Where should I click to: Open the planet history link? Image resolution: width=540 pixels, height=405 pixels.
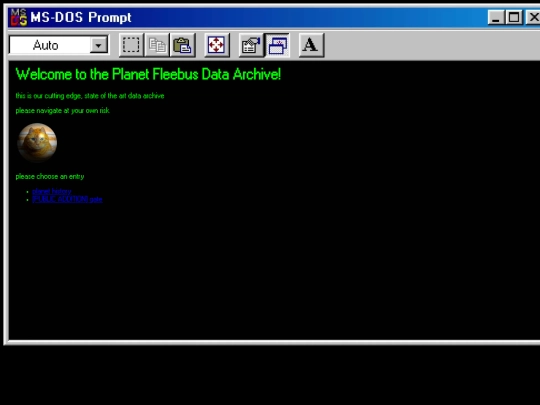[52, 191]
